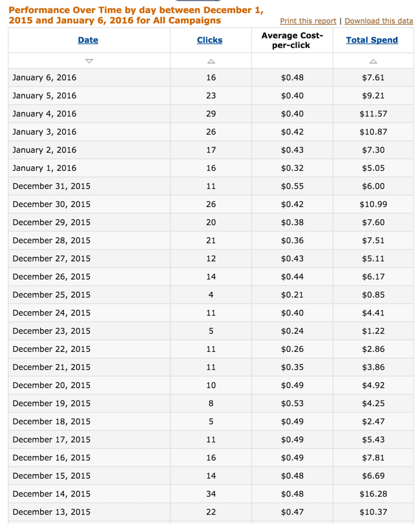Select the $0.85 total spend value
420x524 pixels.
click(373, 295)
